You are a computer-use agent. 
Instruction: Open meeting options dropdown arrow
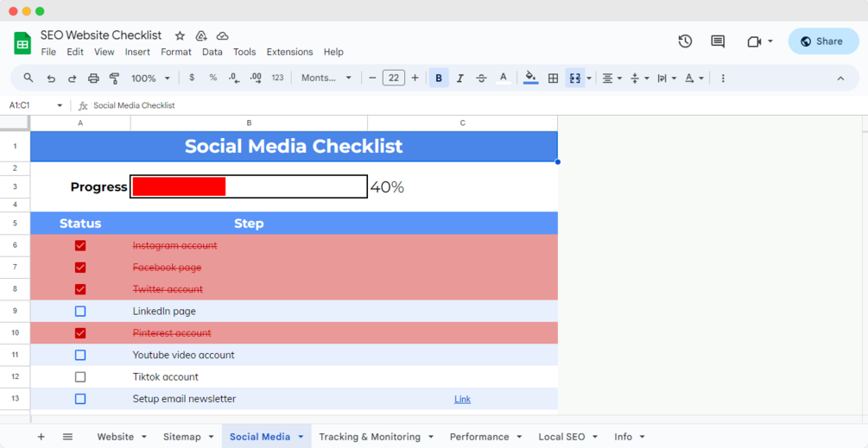(770, 41)
